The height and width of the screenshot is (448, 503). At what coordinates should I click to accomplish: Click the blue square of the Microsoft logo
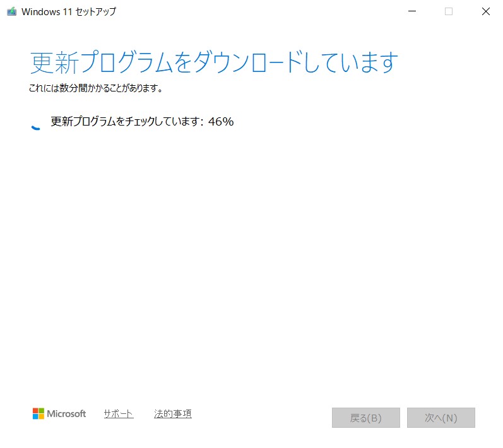click(x=35, y=417)
